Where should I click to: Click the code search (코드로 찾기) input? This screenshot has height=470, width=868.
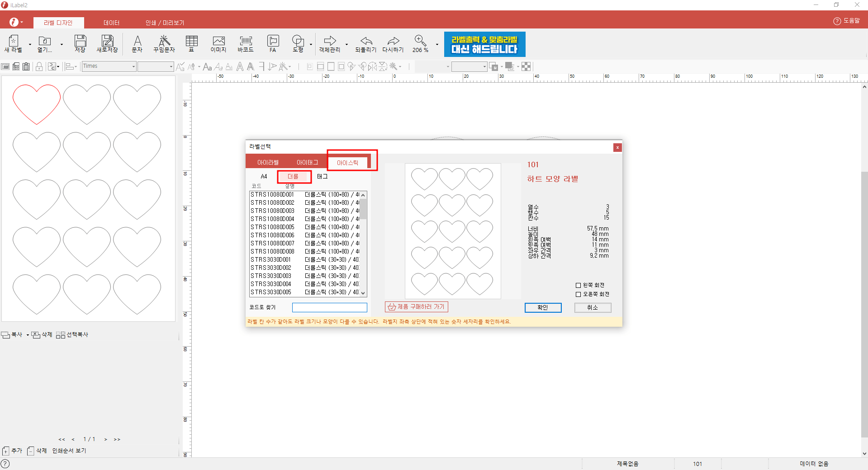[329, 307]
